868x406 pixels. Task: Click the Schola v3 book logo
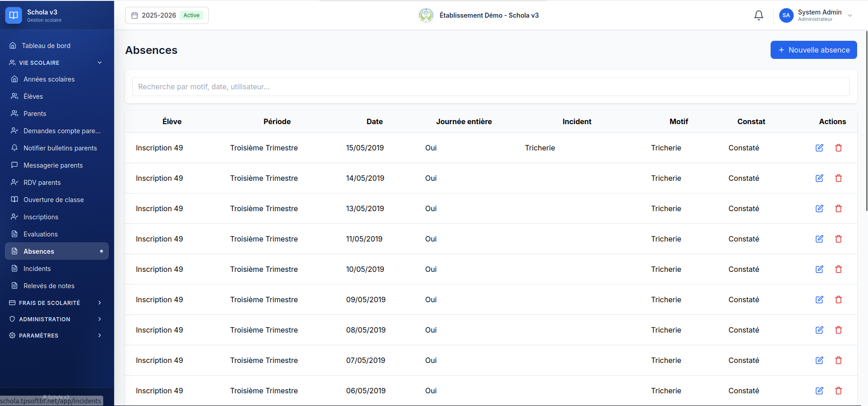point(14,15)
